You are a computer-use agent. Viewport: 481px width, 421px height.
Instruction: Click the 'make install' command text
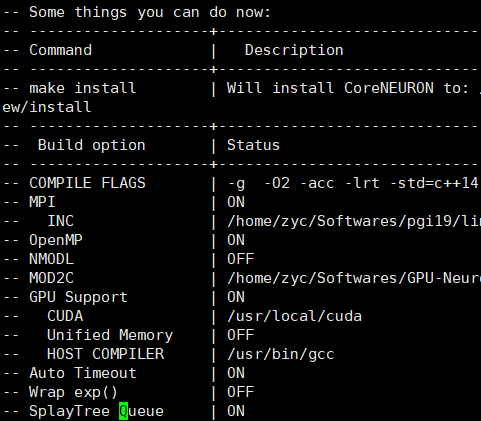pyautogui.click(x=83, y=88)
